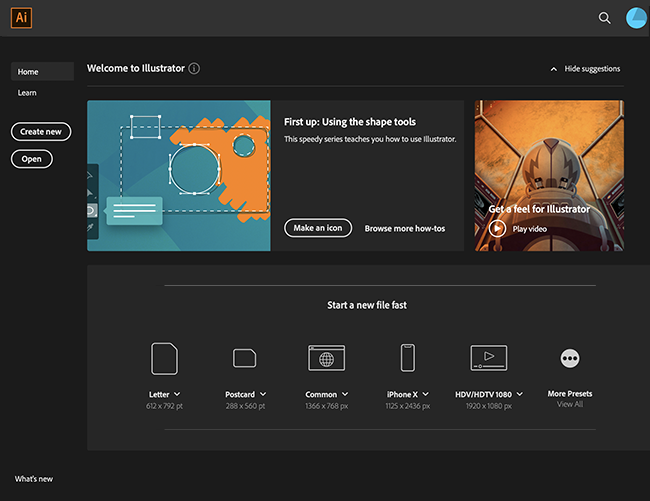Click the Create new button

41,132
